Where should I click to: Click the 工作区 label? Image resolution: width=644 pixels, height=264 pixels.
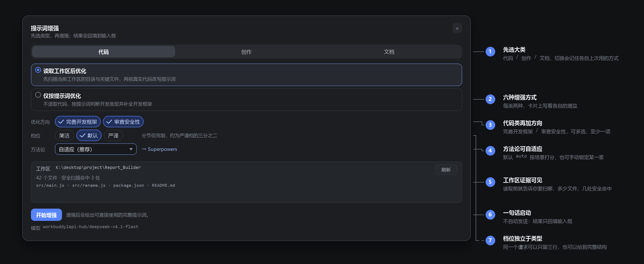pos(43,169)
